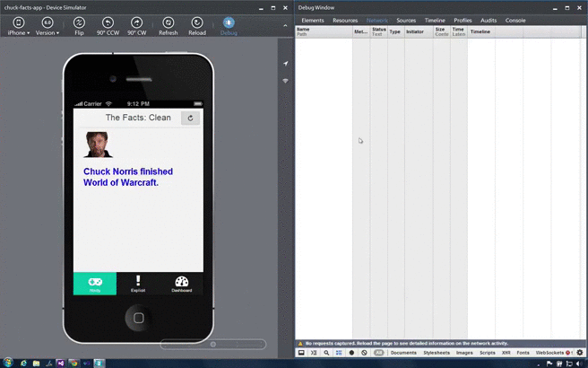Filter network by WebSockets
This screenshot has width=588, height=368.
[549, 353]
